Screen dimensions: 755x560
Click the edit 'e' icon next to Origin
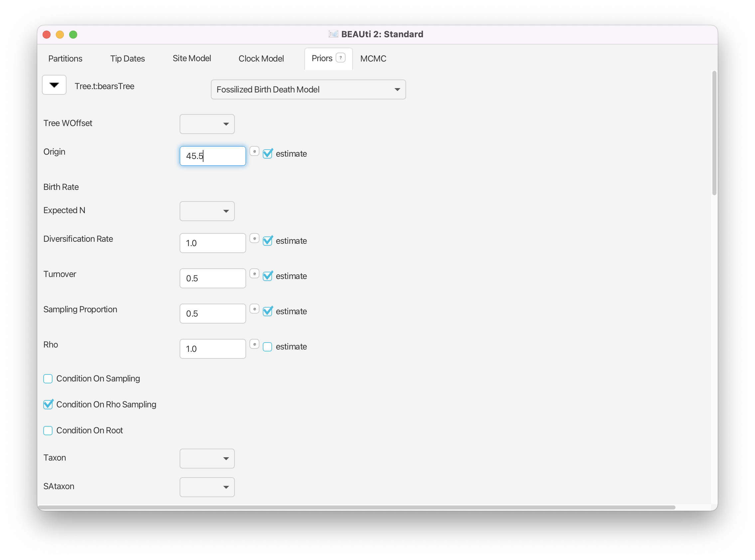[254, 151]
